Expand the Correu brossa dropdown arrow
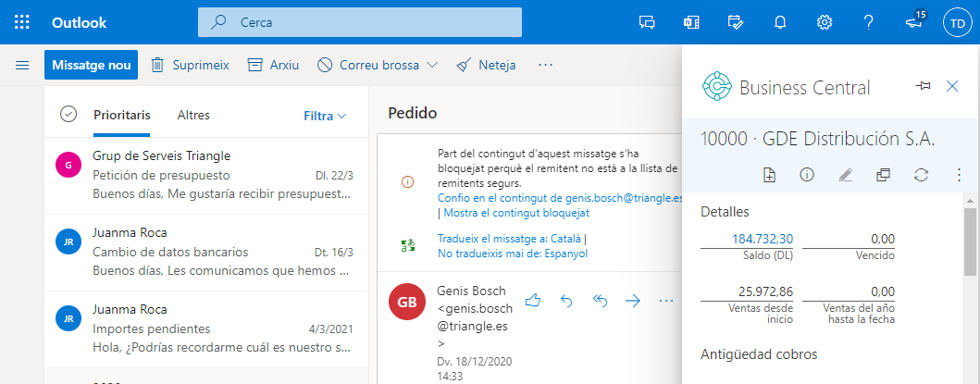 pyautogui.click(x=432, y=65)
